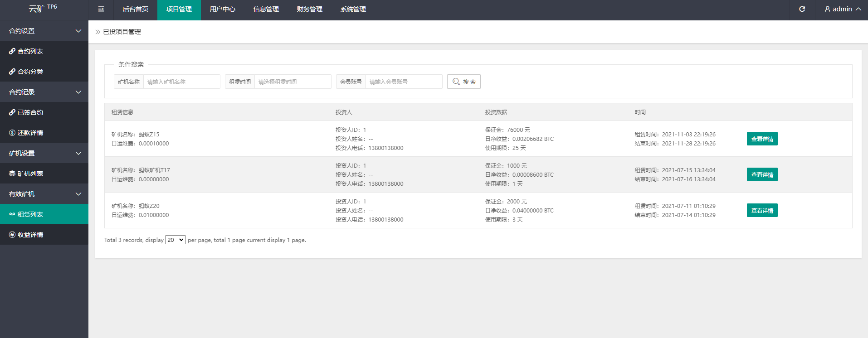This screenshot has width=868, height=338.
Task: Open 已签合约 via its link icon
Action: (12, 112)
